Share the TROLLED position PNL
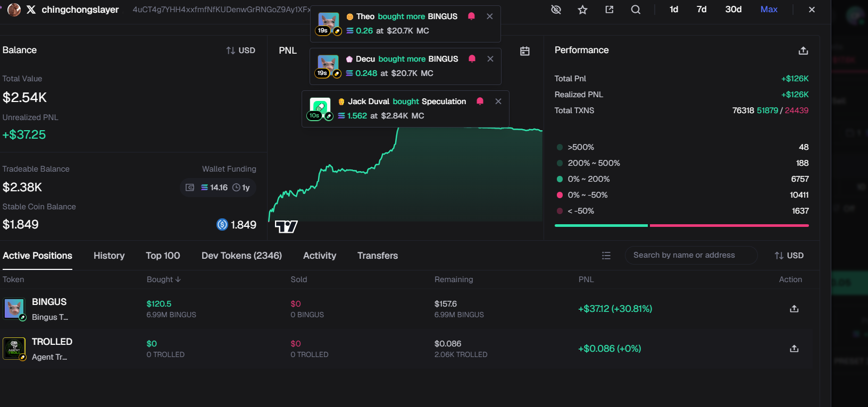Screen dimensions: 868x407 [794, 349]
